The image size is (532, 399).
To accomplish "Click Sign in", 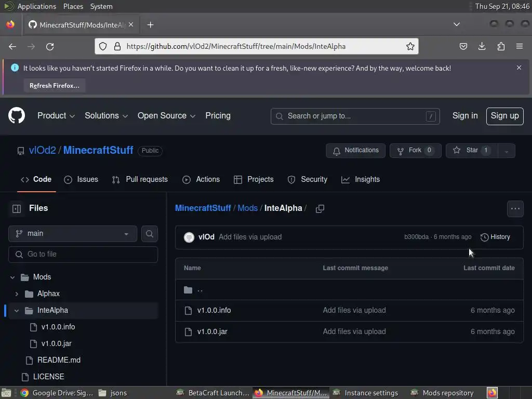I will (465, 116).
